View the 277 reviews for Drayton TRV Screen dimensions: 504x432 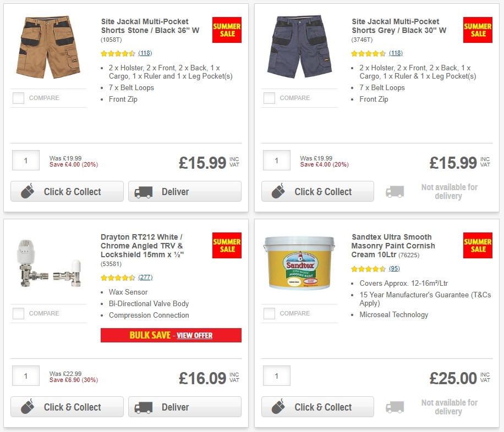click(x=145, y=278)
